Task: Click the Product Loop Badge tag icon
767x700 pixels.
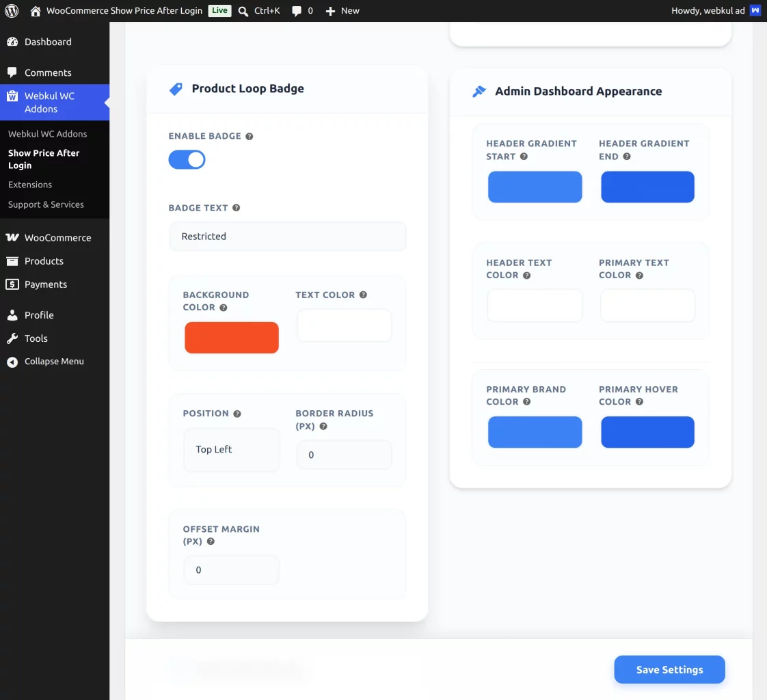Action: coord(176,89)
